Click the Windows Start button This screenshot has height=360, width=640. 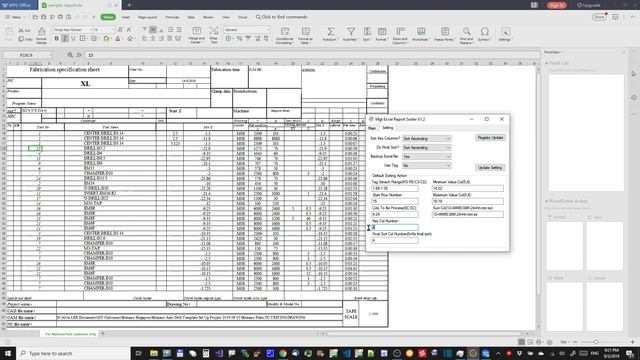click(8, 353)
